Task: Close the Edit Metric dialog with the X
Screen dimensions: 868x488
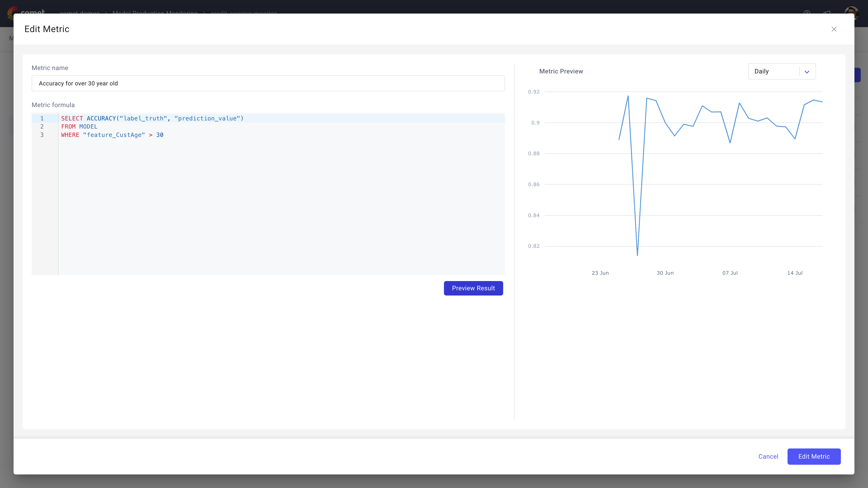Action: (834, 29)
